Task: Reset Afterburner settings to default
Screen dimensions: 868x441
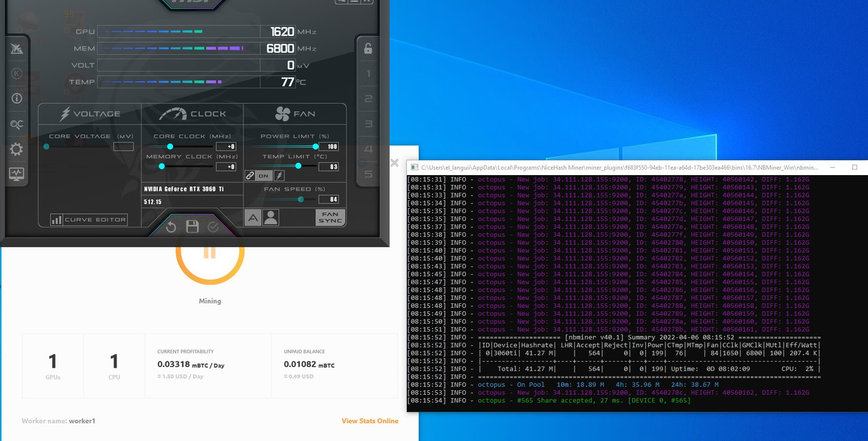Action: [x=172, y=227]
